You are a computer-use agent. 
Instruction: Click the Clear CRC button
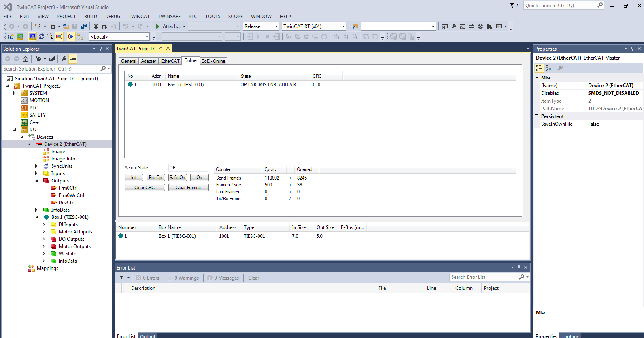(x=145, y=188)
